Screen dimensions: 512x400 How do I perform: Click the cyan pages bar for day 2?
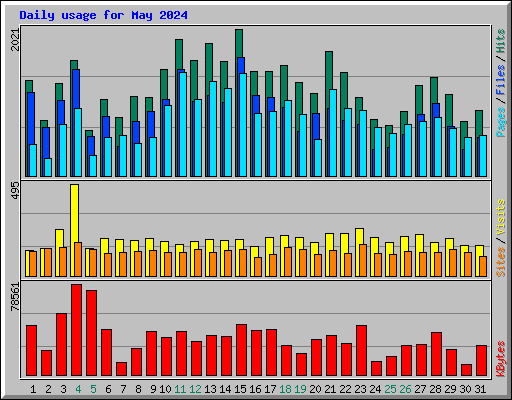(48, 167)
